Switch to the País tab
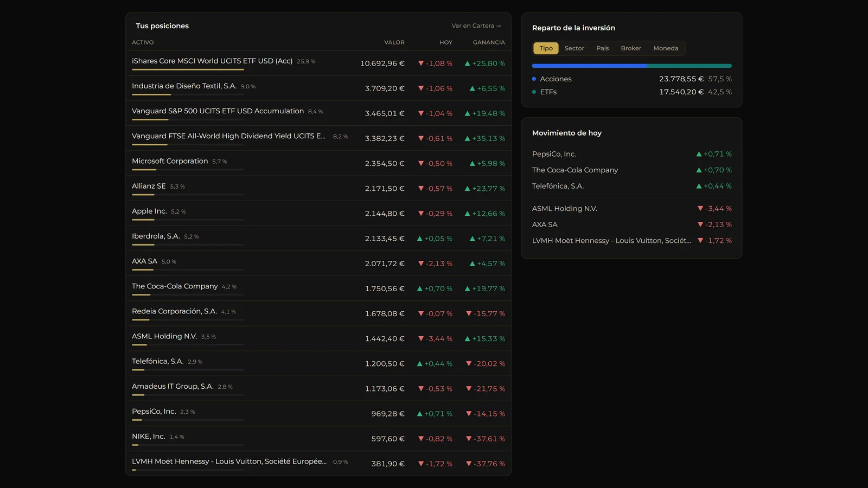This screenshot has height=488, width=868. [603, 48]
